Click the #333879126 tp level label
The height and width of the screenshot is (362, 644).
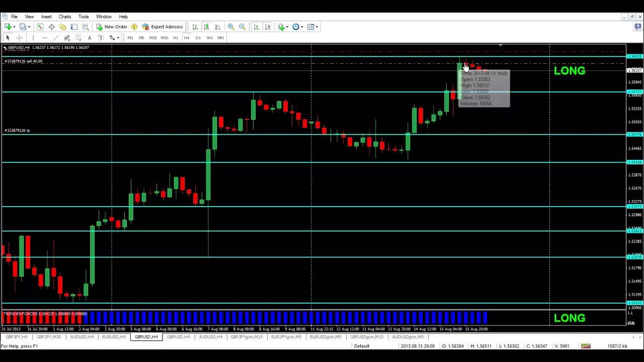17,131
